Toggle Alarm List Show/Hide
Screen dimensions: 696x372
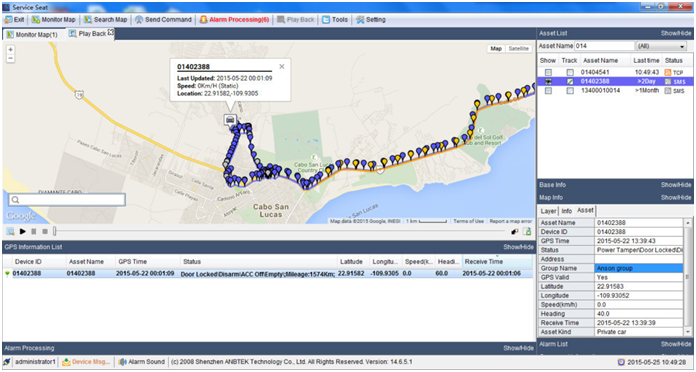[x=676, y=344]
